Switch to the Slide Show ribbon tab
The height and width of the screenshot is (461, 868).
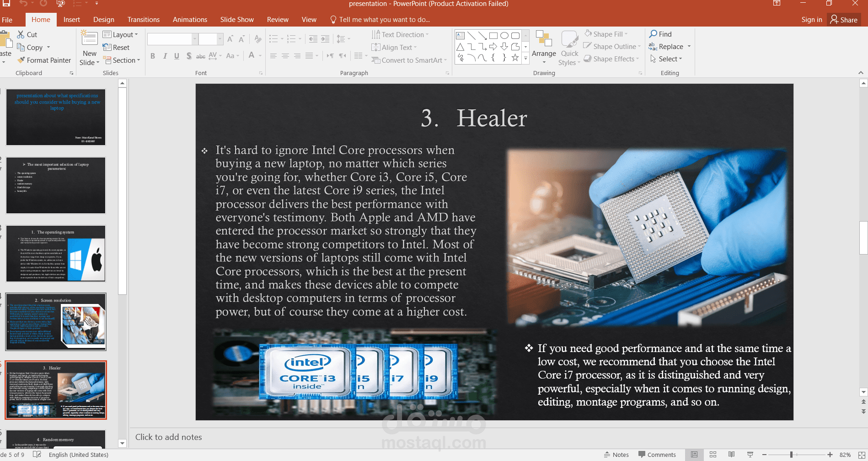[237, 20]
